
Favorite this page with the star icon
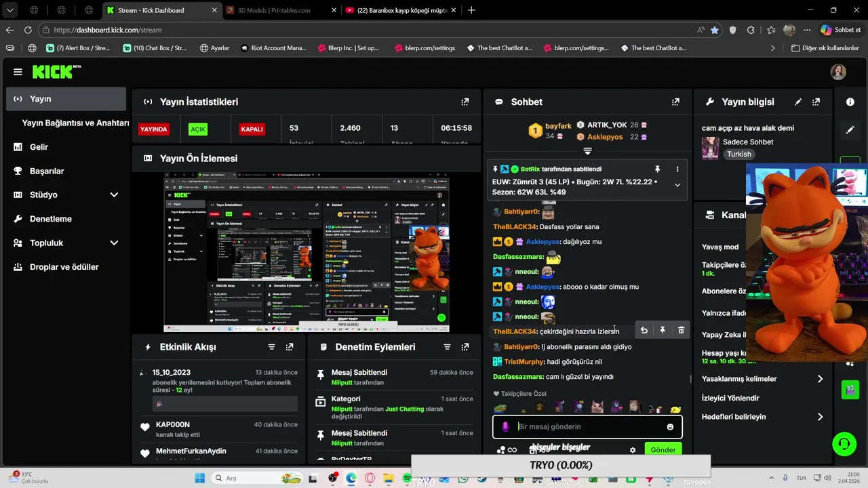click(x=715, y=30)
